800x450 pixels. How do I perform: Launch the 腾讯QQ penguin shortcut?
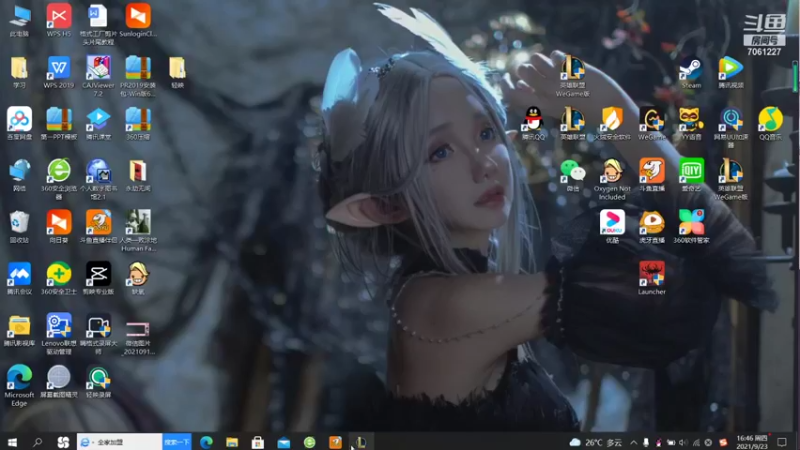point(533,123)
